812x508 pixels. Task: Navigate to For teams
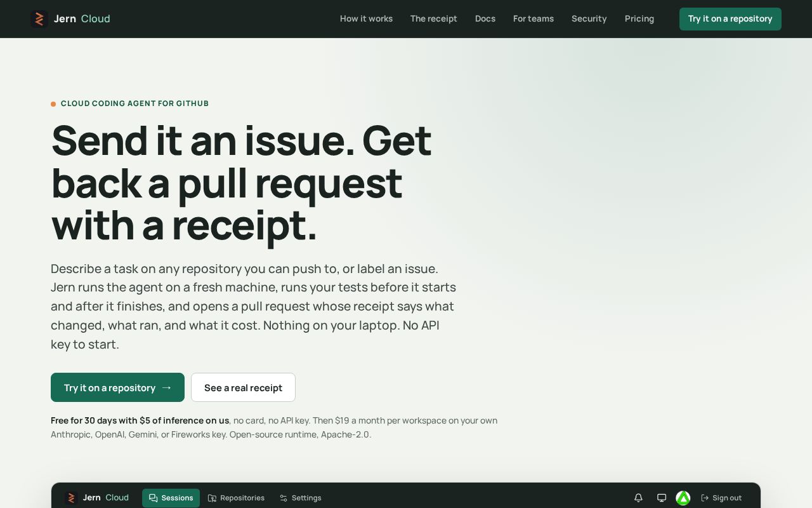point(534,19)
